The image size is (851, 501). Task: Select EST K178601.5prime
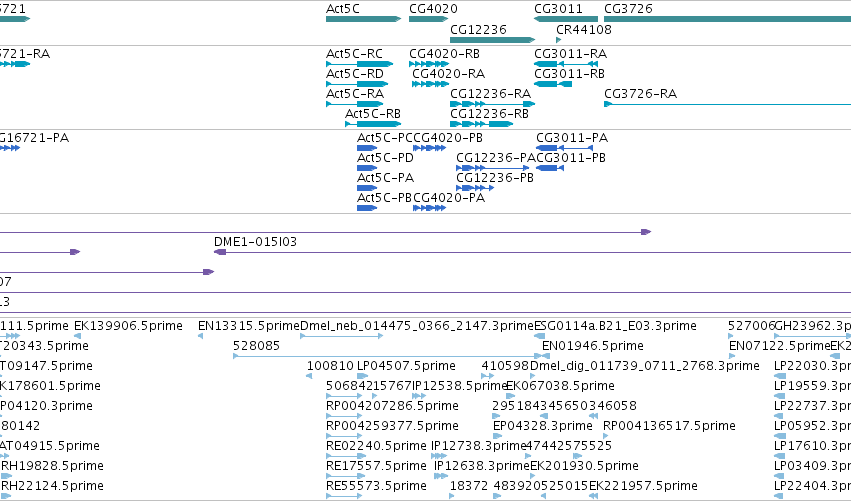[50, 386]
